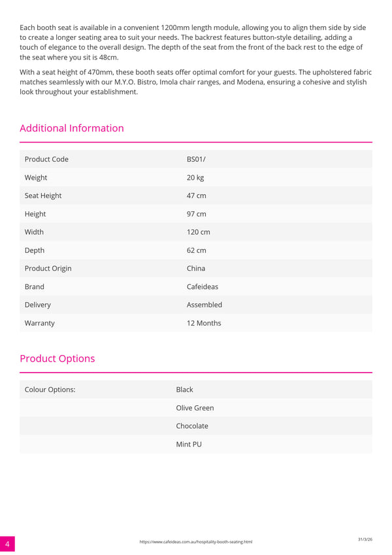Screen dimensions: 392x555
Task: Click the Warranty value 12 Months
Action: point(204,323)
